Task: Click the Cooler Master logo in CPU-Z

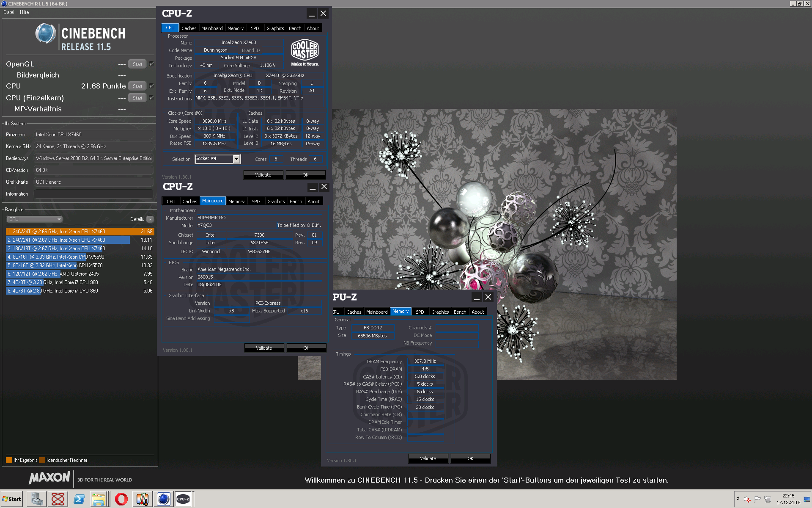Action: (305, 52)
